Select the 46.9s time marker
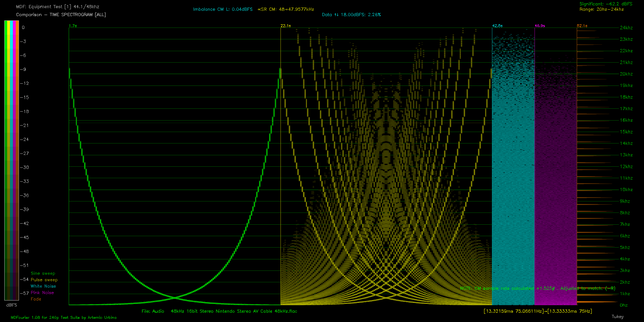The width and height of the screenshot is (644, 322). coord(540,26)
